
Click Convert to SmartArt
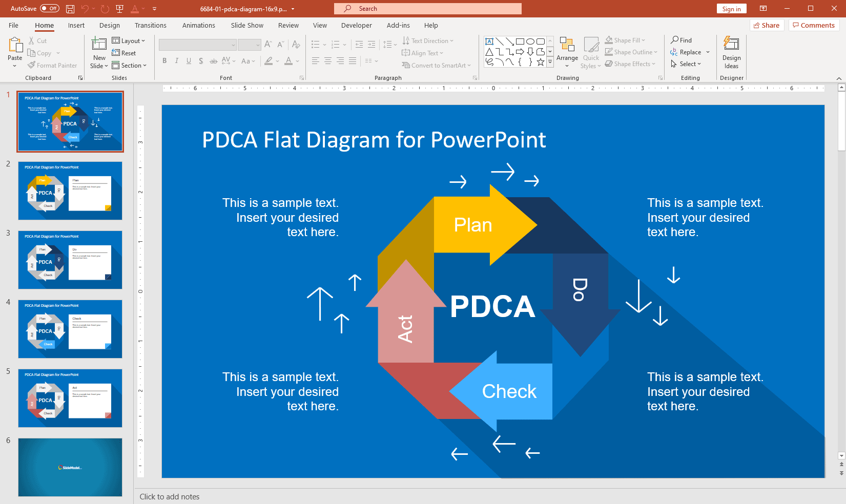[x=437, y=65]
